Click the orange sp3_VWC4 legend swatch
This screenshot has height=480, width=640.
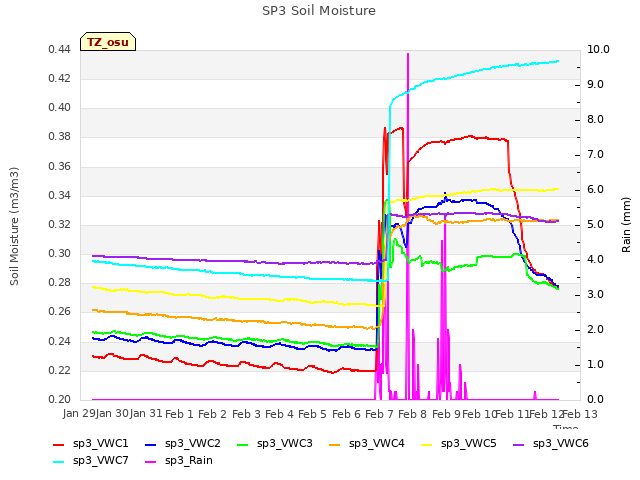335,444
